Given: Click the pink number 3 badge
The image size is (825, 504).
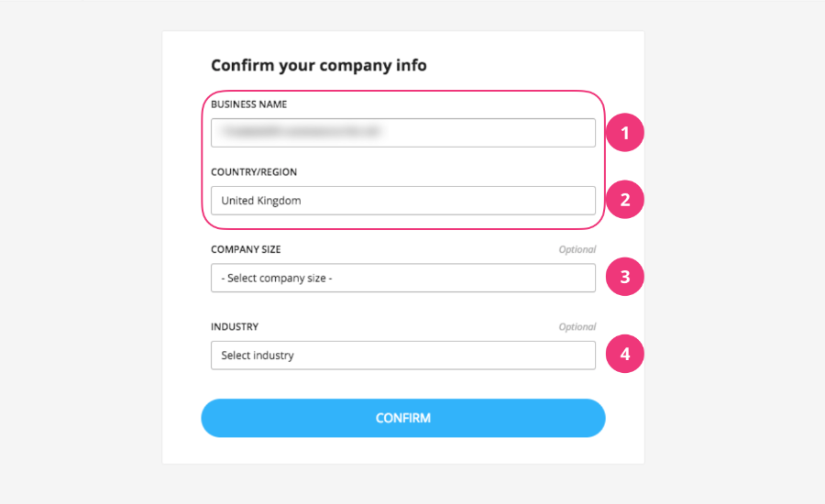Looking at the screenshot, I should 625,278.
